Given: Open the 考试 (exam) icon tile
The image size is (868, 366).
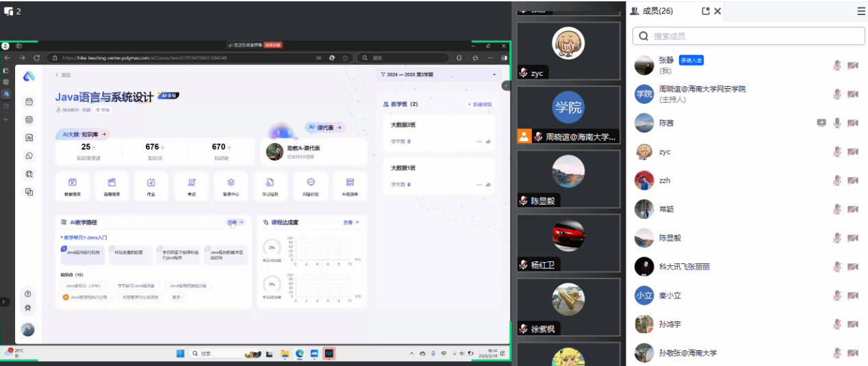Looking at the screenshot, I should point(192,185).
